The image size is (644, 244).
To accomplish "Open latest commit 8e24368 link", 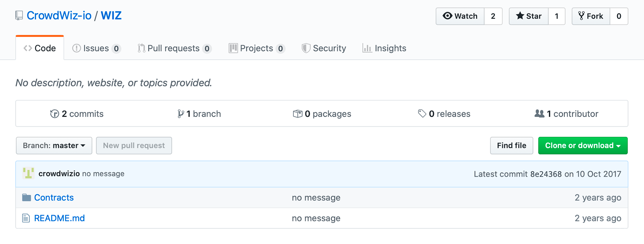I will (x=546, y=174).
